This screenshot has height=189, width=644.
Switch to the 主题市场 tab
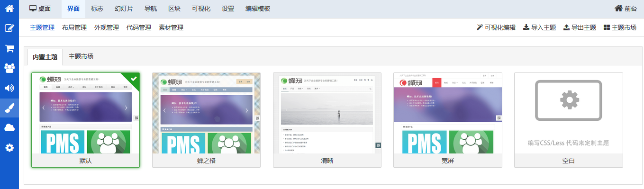(x=81, y=56)
